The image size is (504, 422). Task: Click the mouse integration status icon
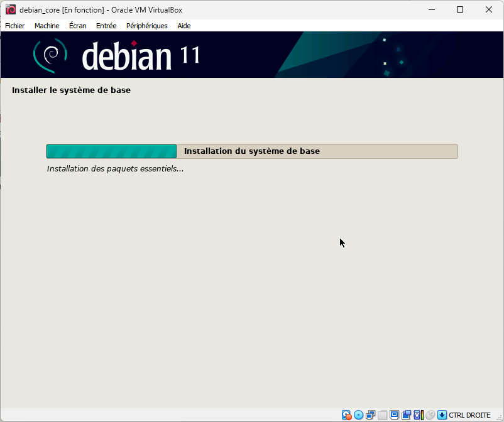[x=430, y=415]
